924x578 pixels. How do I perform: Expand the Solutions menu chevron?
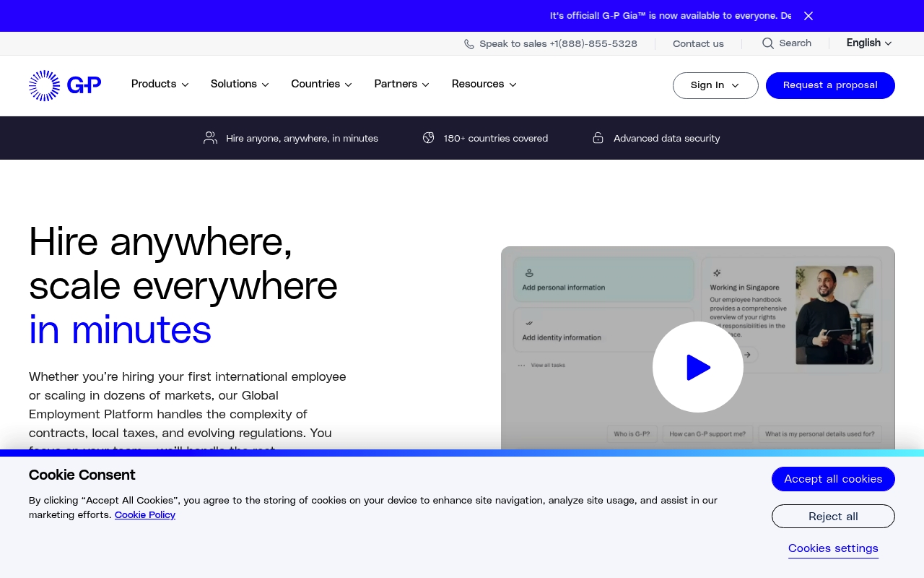click(266, 85)
